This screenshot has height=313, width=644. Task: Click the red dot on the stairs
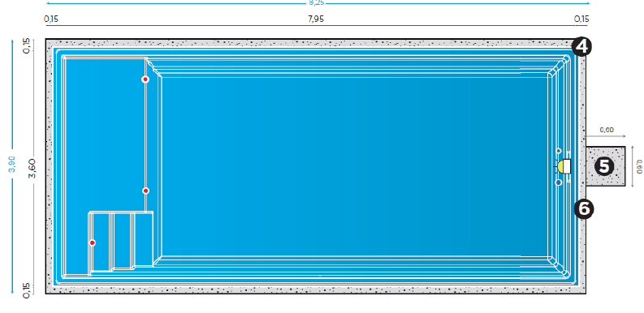coord(93,242)
